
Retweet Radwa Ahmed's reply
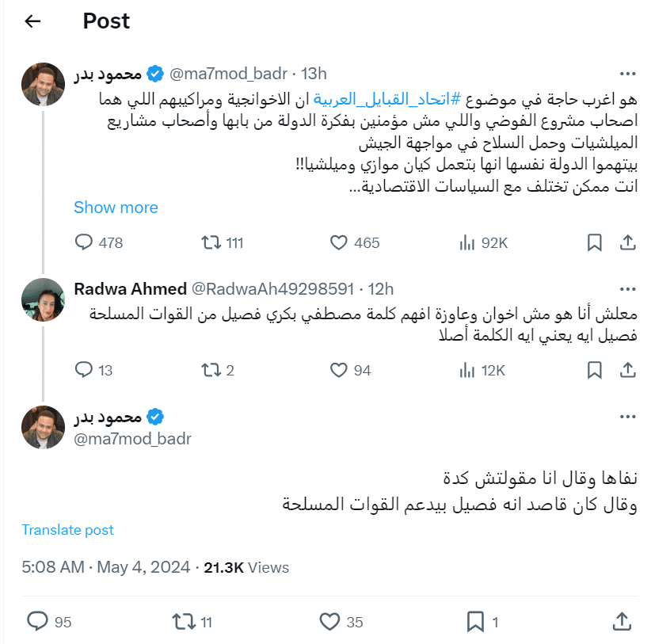click(211, 369)
